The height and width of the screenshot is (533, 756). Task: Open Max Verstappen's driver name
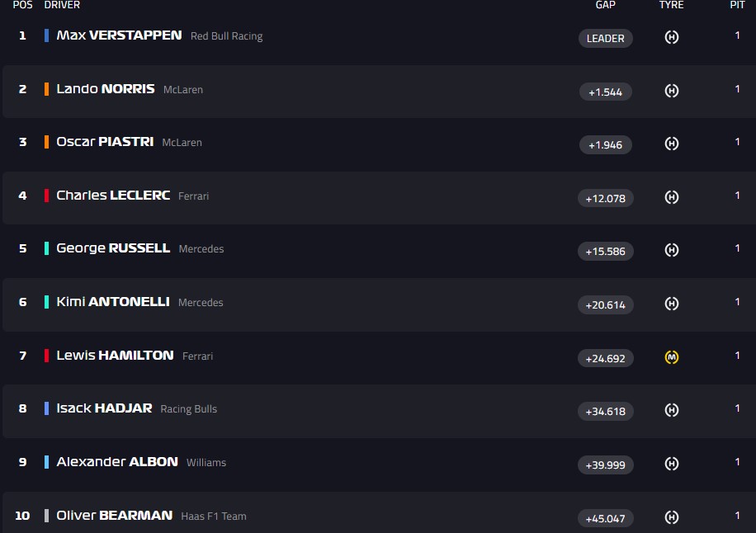point(119,35)
